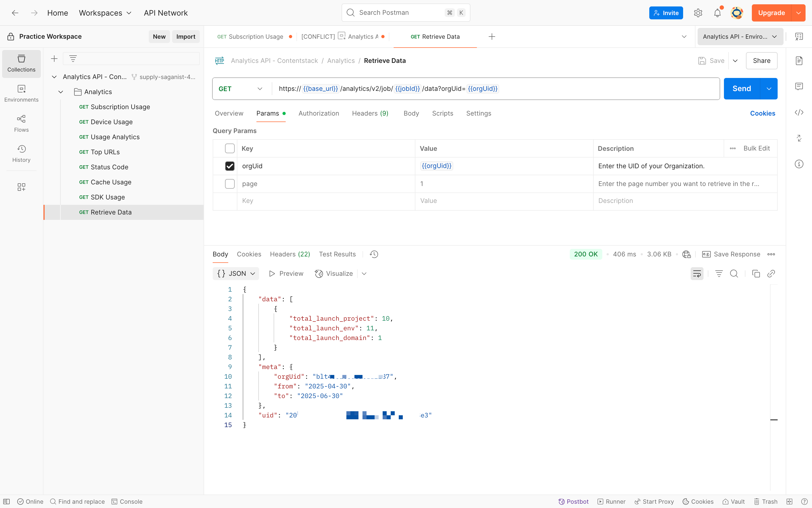The image size is (812, 508).
Task: Click Save Response
Action: pos(731,254)
